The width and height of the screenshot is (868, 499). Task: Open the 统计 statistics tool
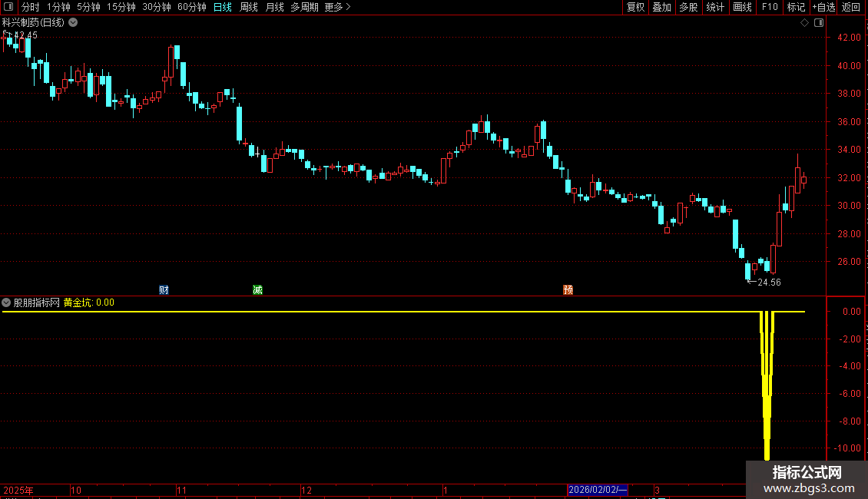click(714, 7)
